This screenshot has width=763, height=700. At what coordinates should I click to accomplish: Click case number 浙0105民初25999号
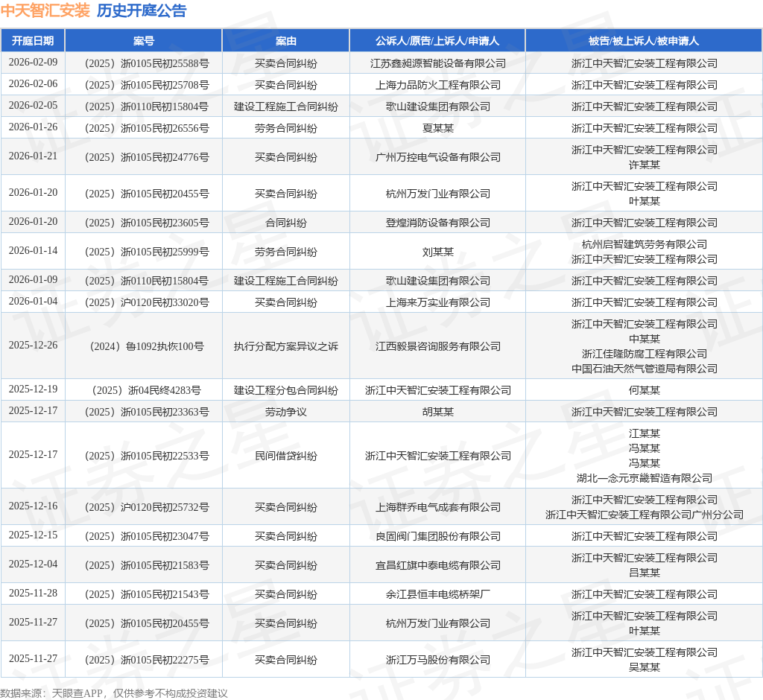click(147, 252)
